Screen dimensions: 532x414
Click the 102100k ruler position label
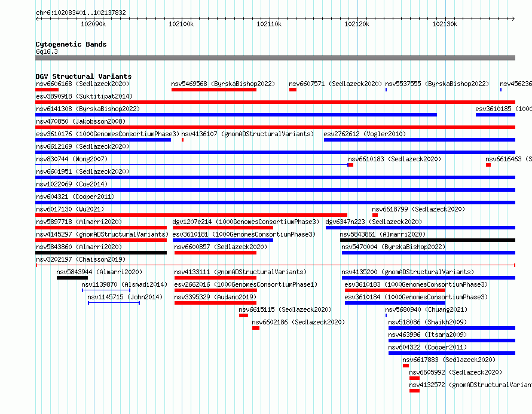coord(181,24)
